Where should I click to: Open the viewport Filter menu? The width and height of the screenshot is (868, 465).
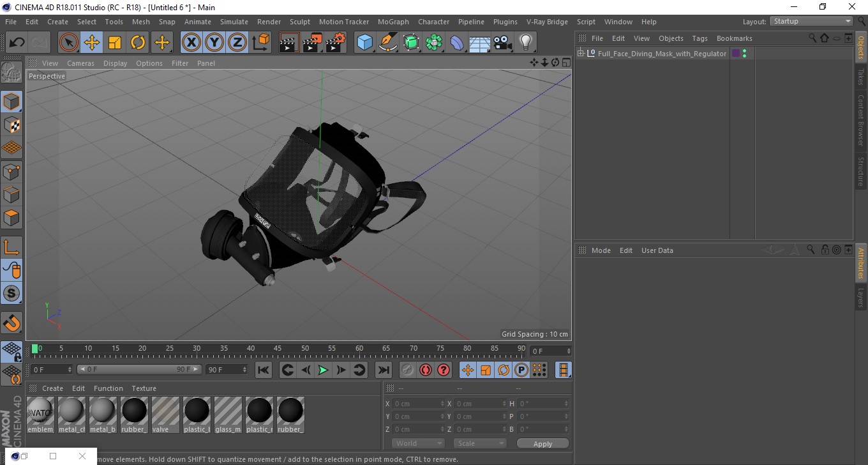pos(180,63)
